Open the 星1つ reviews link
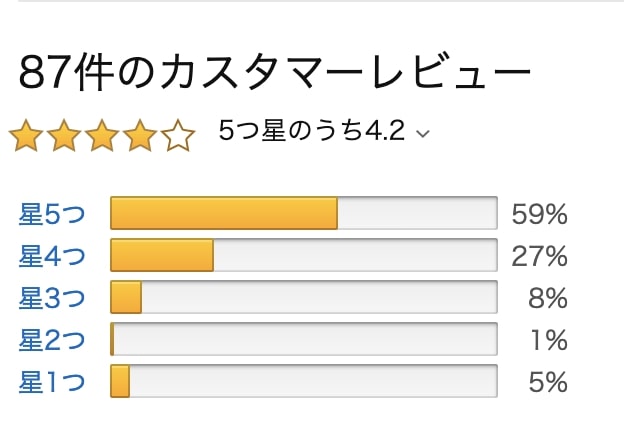This screenshot has height=434, width=624. coord(52,382)
